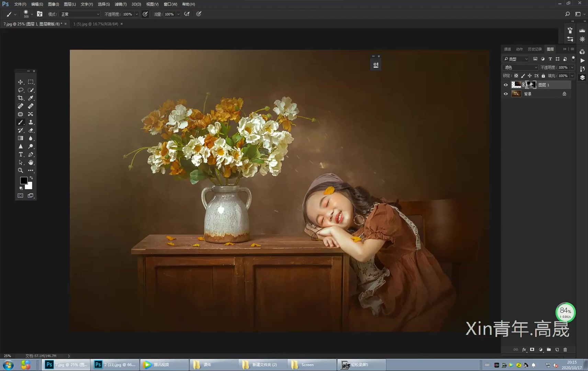
Task: Change screen mode from toolbar bottom
Action: point(31,195)
